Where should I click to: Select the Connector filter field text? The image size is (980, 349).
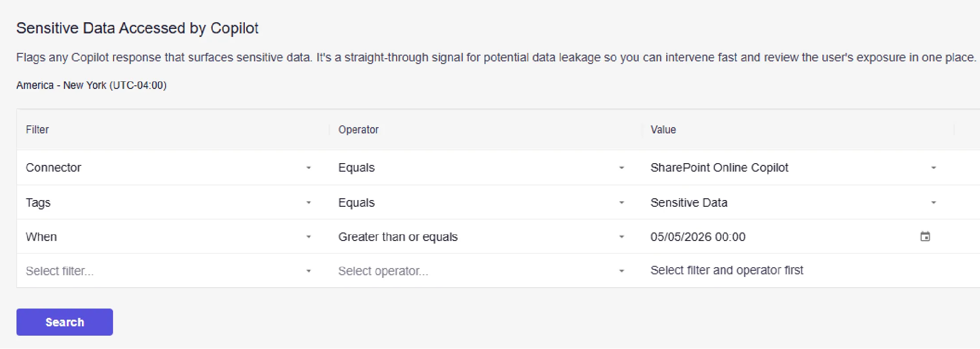coord(53,168)
